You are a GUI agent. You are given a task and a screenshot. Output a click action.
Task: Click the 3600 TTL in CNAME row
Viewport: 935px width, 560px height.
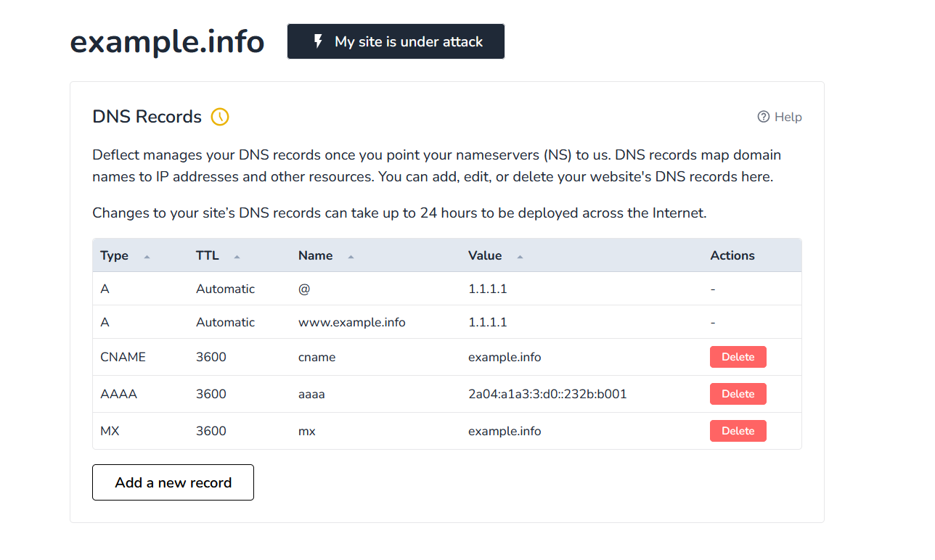click(x=211, y=357)
